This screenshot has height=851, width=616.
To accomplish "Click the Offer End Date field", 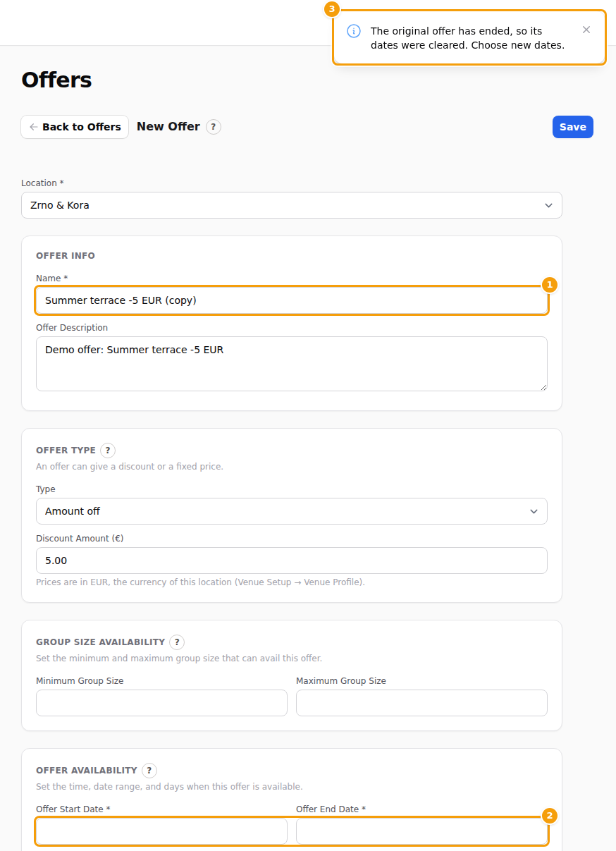I will [421, 831].
